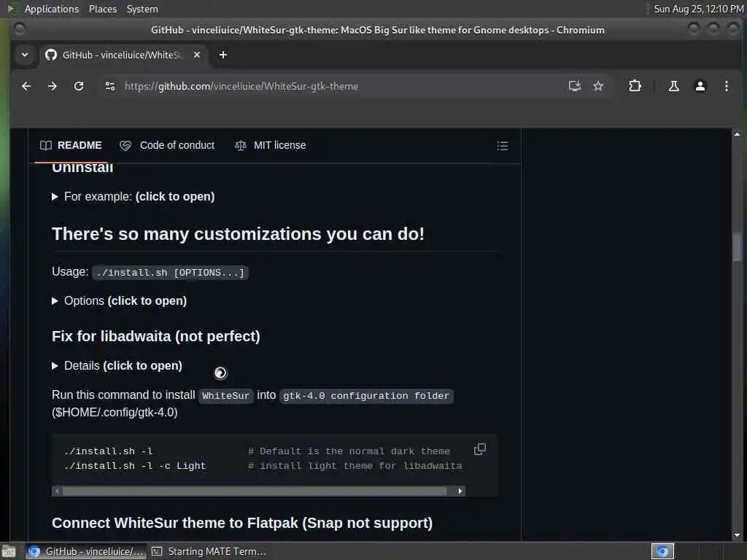Image resolution: width=747 pixels, height=560 pixels.
Task: Close the GitHub WhiteSur tab
Action: click(x=197, y=55)
